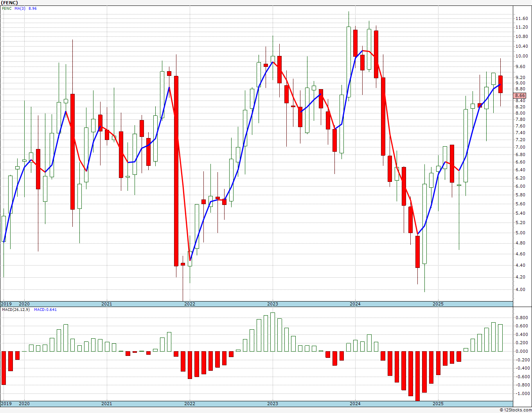Select 2023 on the price chart time axis
The width and height of the screenshot is (532, 413).
[x=273, y=304]
